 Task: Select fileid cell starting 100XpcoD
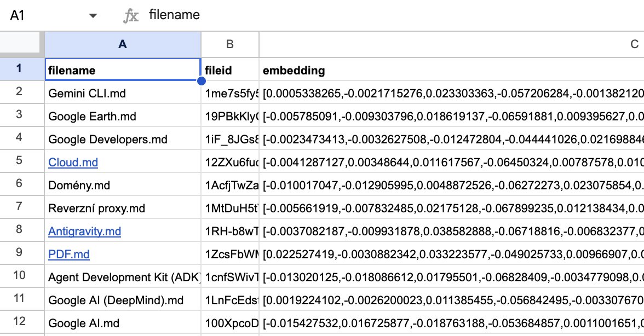coord(230,322)
